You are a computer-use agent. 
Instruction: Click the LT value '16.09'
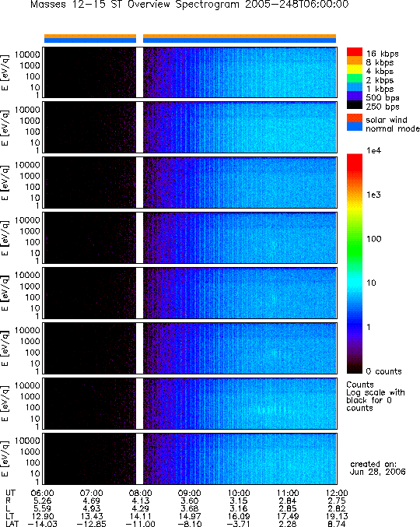(239, 516)
